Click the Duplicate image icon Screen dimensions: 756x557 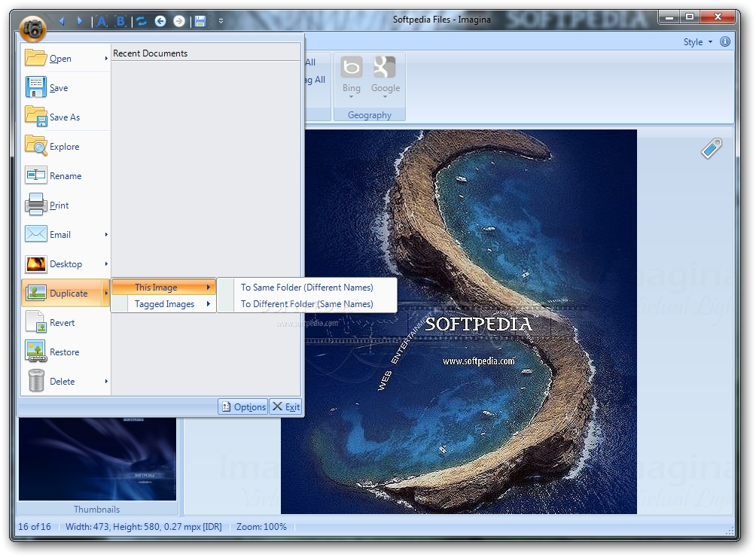35,293
